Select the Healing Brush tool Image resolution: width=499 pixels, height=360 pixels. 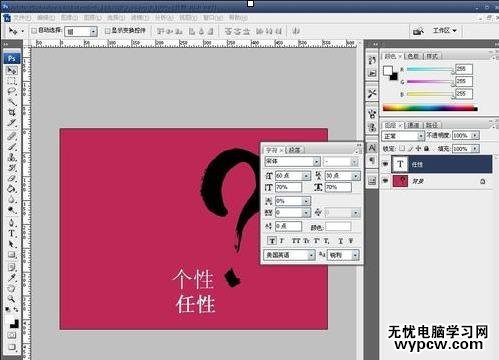[x=12, y=136]
